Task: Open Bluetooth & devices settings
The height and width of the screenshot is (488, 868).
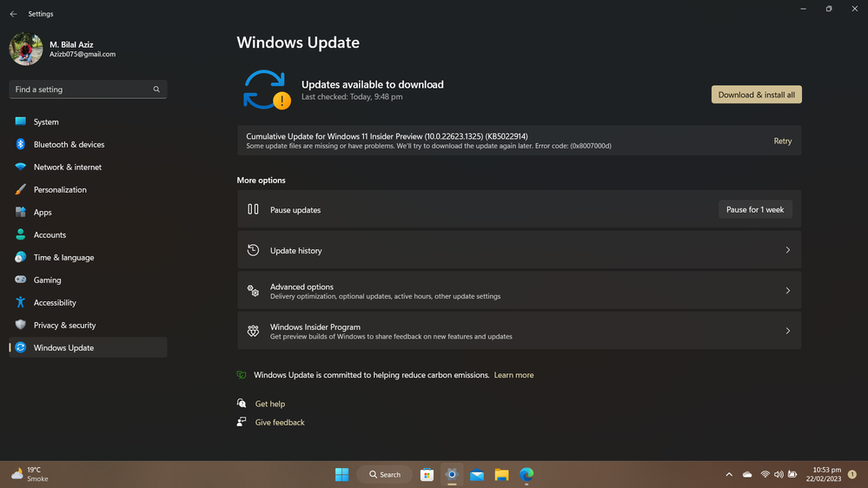Action: pos(88,144)
